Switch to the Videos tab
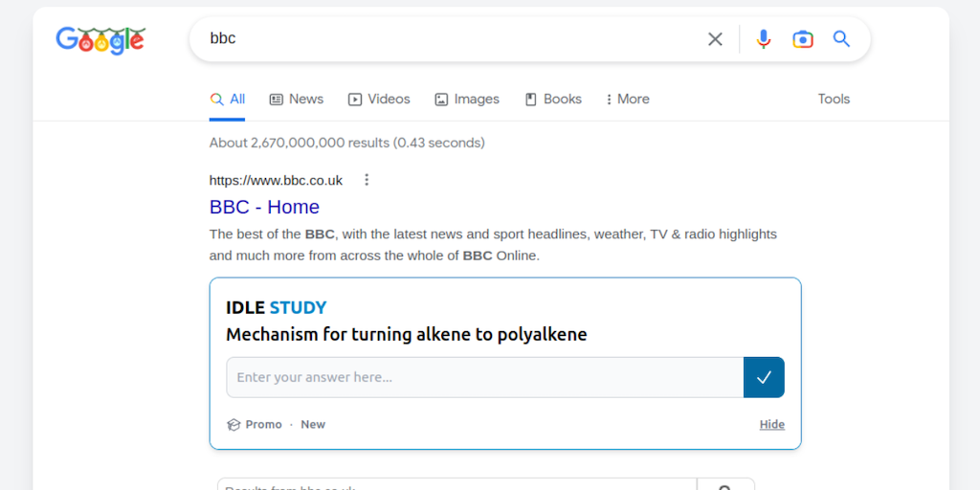Image resolution: width=980 pixels, height=490 pixels. pos(379,100)
